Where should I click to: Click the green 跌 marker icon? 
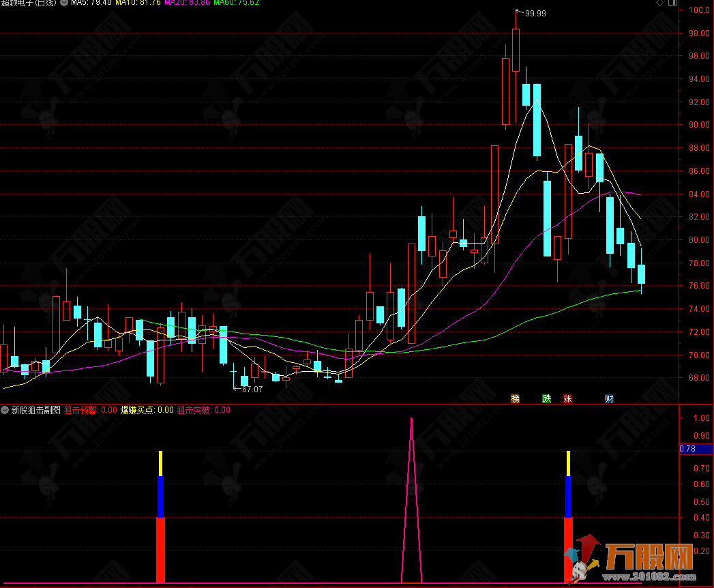546,398
